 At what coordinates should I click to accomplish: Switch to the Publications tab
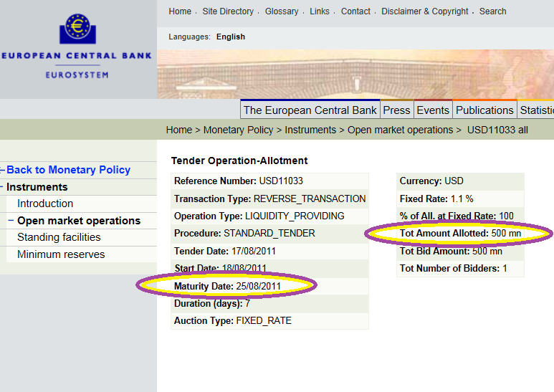[x=484, y=110]
